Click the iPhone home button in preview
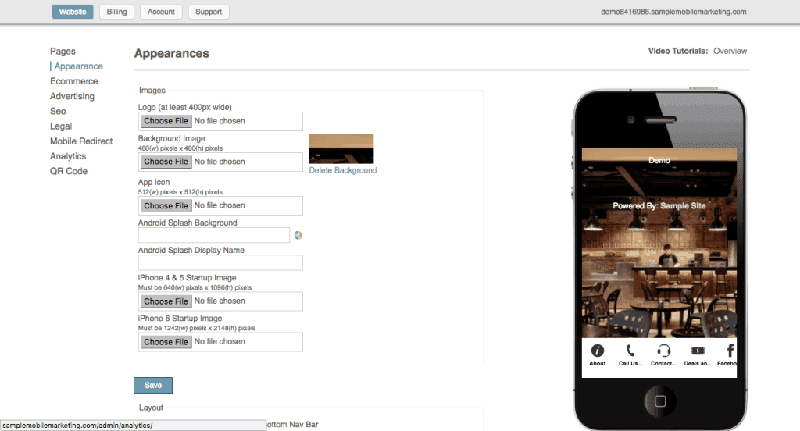Screen dimensions: 800x431 pos(660,401)
